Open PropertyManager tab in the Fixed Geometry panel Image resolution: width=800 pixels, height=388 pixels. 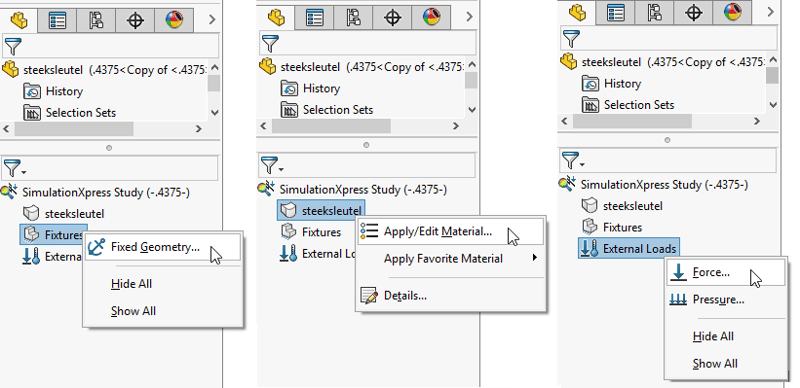point(57,20)
